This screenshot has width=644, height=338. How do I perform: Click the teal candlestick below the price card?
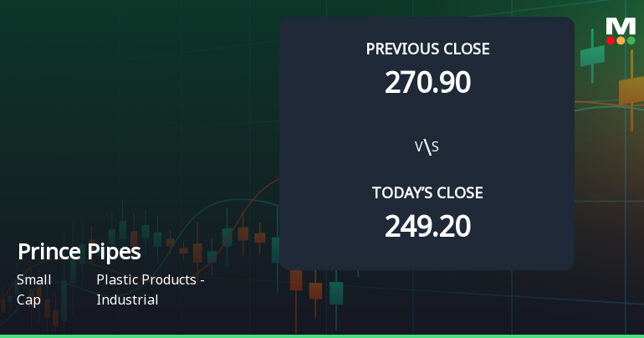(336, 292)
